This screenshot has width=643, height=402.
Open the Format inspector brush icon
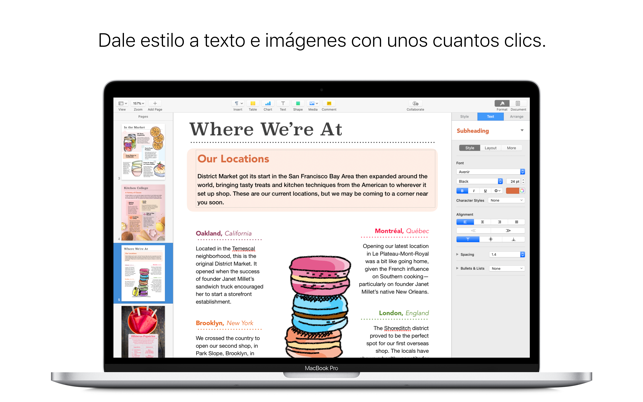[x=502, y=103]
